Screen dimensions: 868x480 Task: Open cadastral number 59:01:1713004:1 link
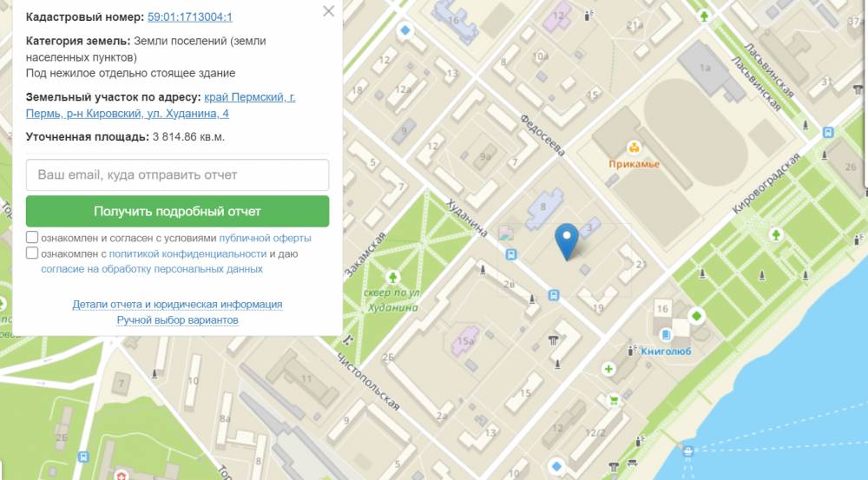click(189, 16)
